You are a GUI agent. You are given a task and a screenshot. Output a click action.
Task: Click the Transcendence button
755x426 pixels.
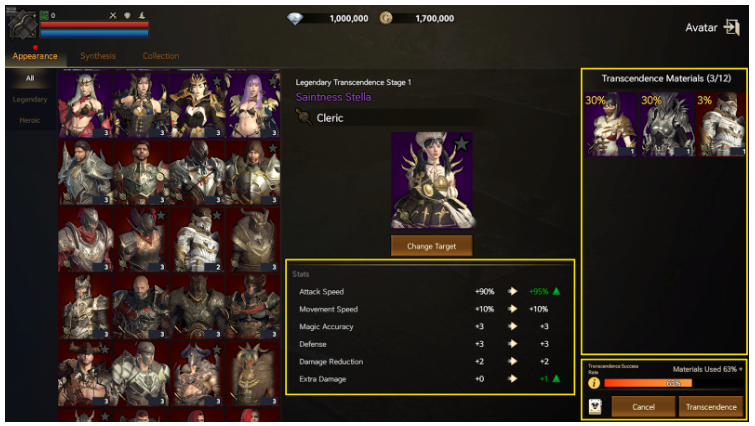(x=711, y=407)
